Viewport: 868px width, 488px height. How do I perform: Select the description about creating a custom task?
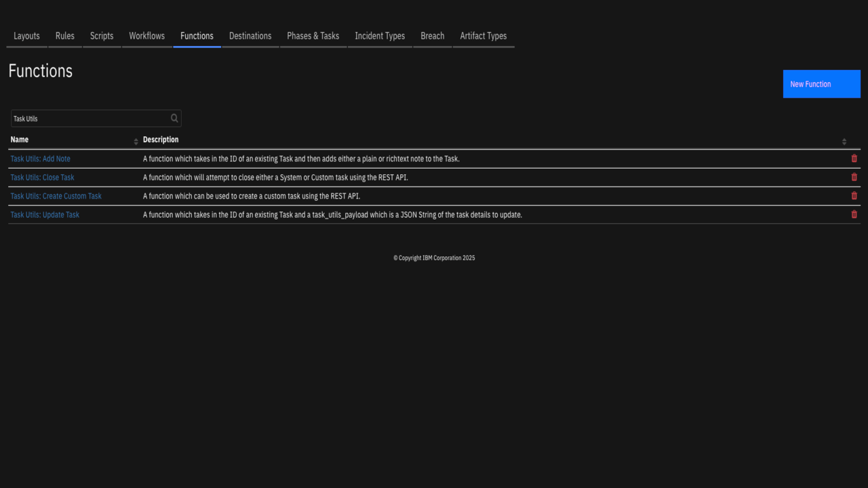[252, 196]
